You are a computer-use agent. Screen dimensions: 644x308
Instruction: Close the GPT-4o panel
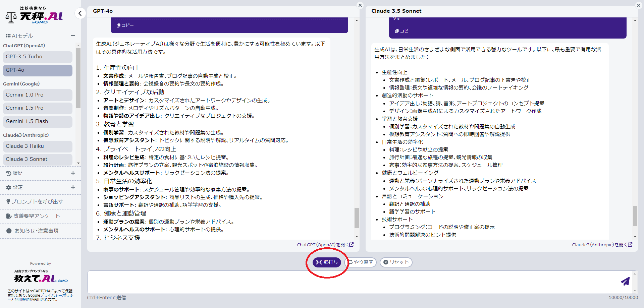[x=360, y=5]
